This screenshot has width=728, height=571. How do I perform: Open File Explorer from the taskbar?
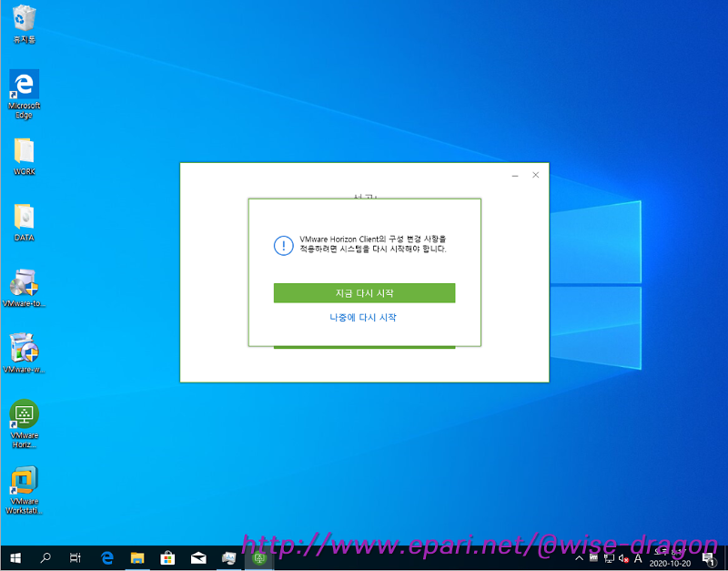click(x=137, y=558)
